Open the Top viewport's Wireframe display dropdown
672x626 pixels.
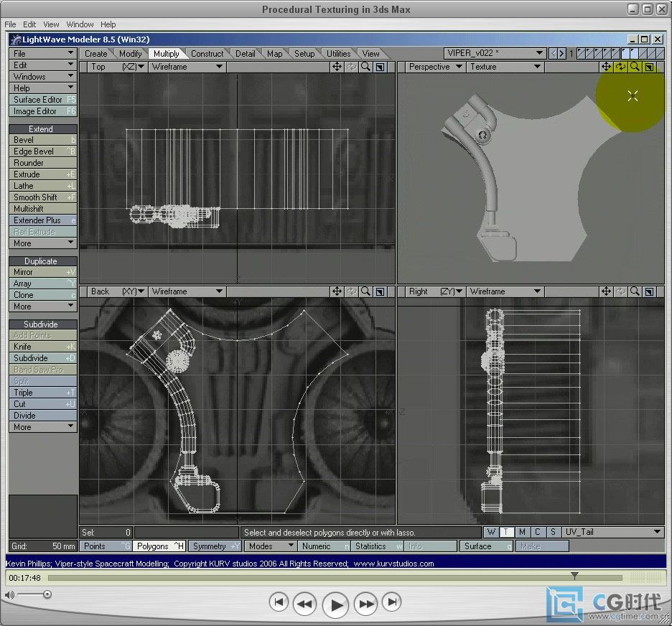[187, 67]
